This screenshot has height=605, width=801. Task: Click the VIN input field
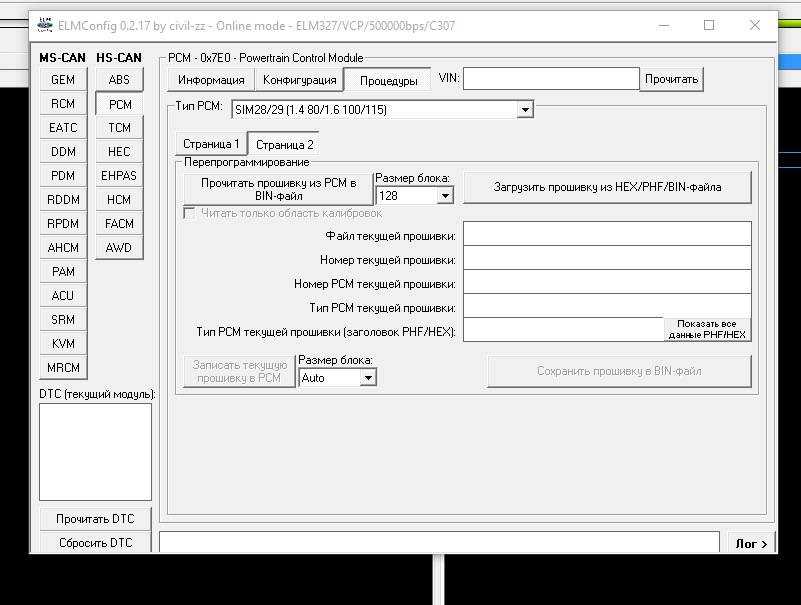(550, 78)
